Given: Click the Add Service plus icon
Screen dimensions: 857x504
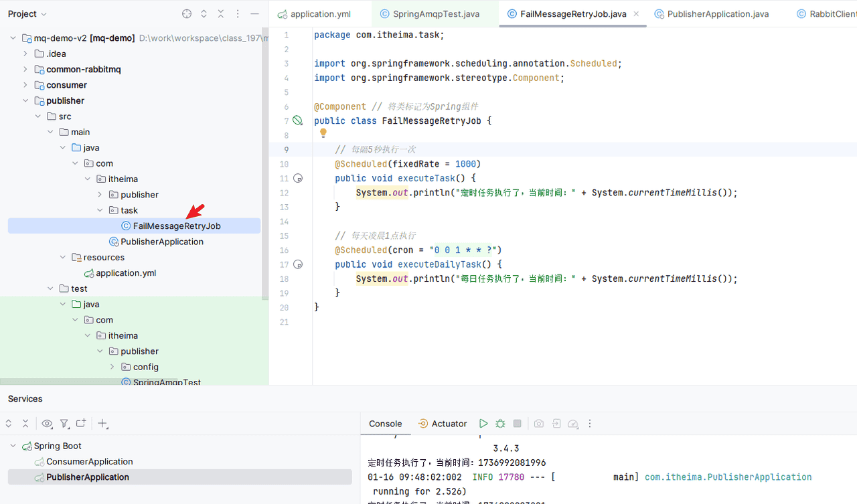Looking at the screenshot, I should (x=102, y=424).
